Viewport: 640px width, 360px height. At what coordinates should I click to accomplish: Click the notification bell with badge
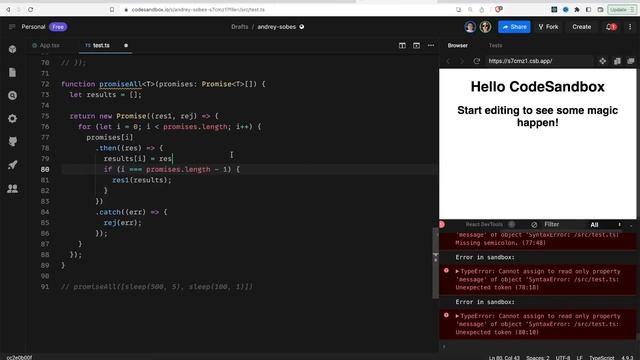pos(611,27)
